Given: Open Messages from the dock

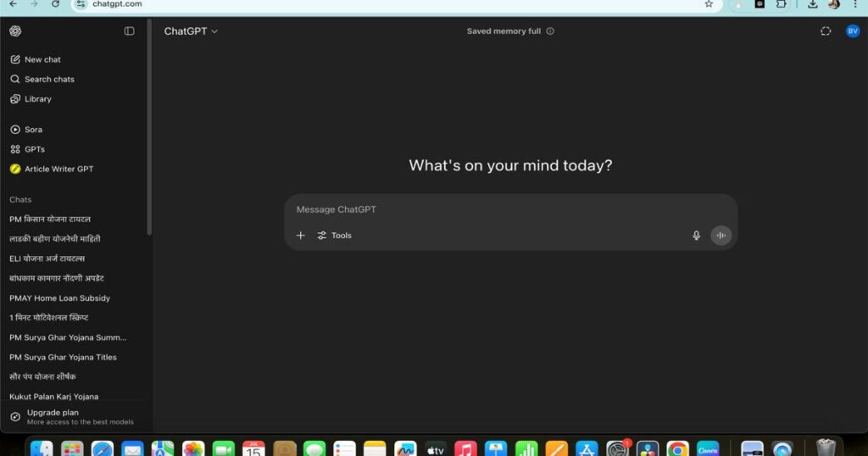Looking at the screenshot, I should (x=314, y=449).
